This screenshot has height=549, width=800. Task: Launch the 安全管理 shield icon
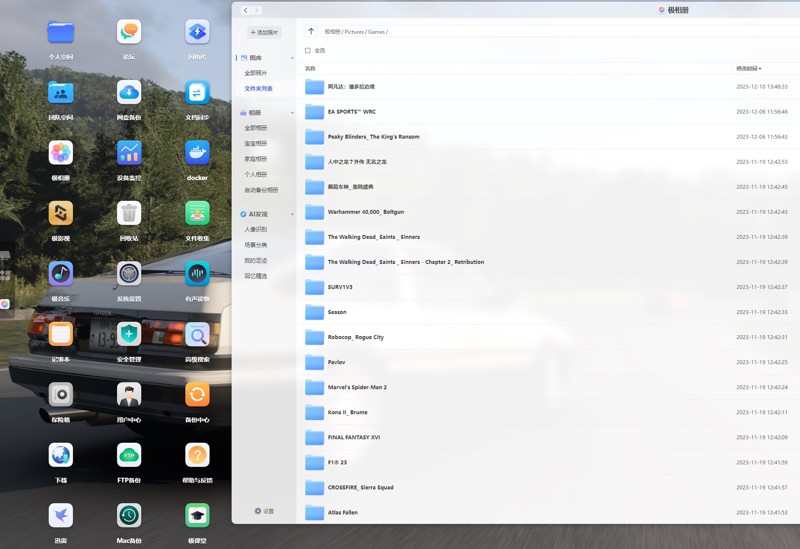(x=129, y=334)
